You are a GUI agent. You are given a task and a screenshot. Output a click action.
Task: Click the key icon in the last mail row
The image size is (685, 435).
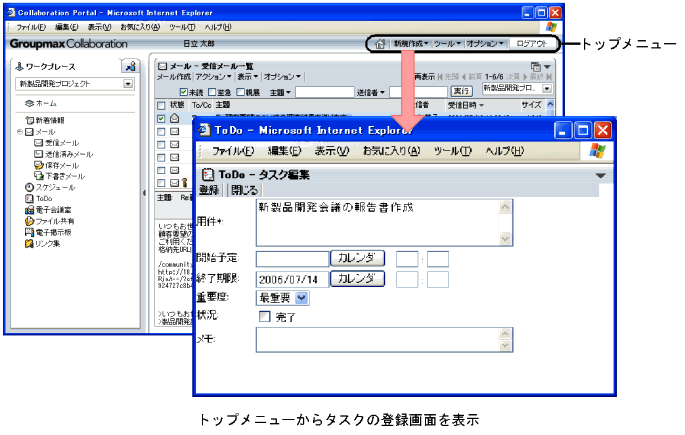click(x=185, y=183)
